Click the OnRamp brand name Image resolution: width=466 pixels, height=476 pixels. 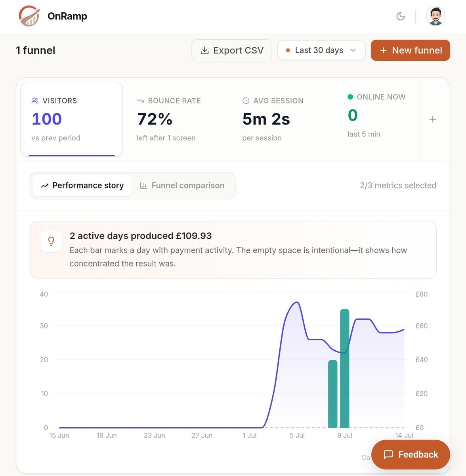pos(67,16)
